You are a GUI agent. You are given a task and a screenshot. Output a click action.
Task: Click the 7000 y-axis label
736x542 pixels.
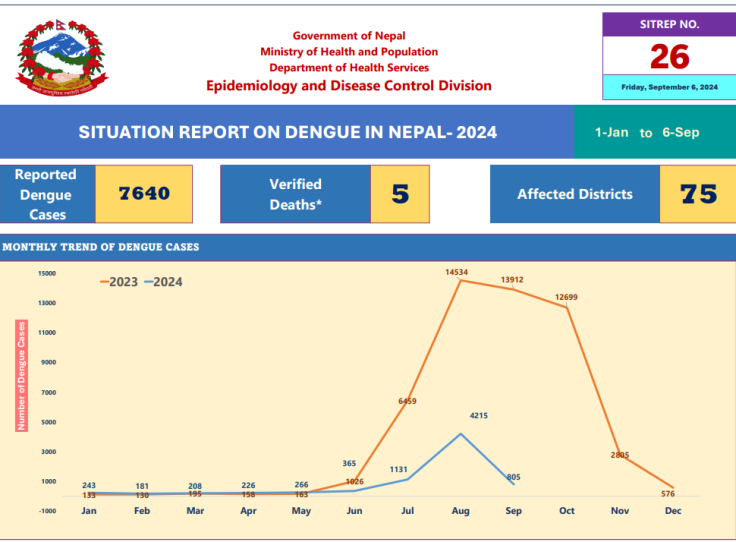pos(48,392)
